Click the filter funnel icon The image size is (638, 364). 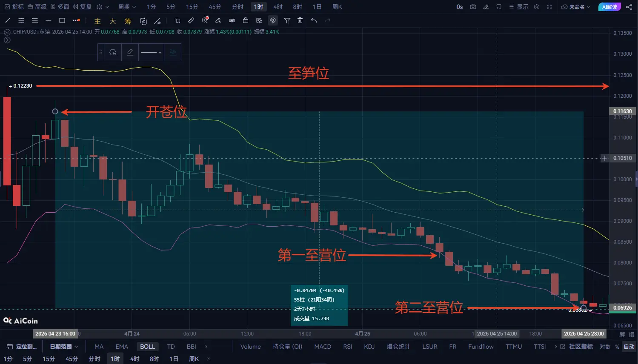(287, 20)
